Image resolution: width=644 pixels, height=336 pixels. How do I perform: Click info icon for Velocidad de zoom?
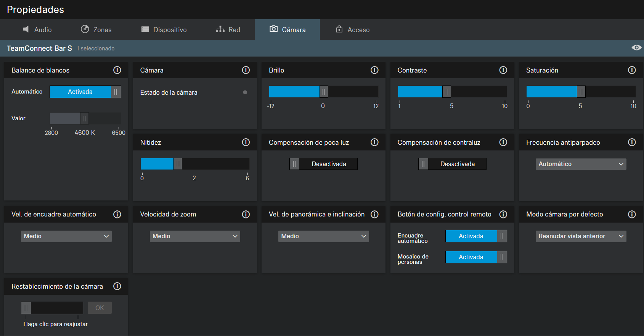tap(246, 215)
